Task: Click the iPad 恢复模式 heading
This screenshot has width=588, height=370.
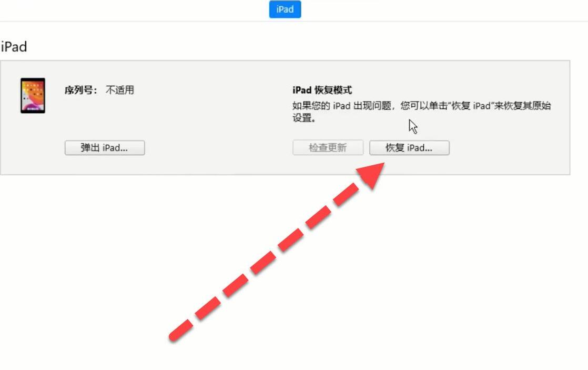Action: (x=322, y=90)
